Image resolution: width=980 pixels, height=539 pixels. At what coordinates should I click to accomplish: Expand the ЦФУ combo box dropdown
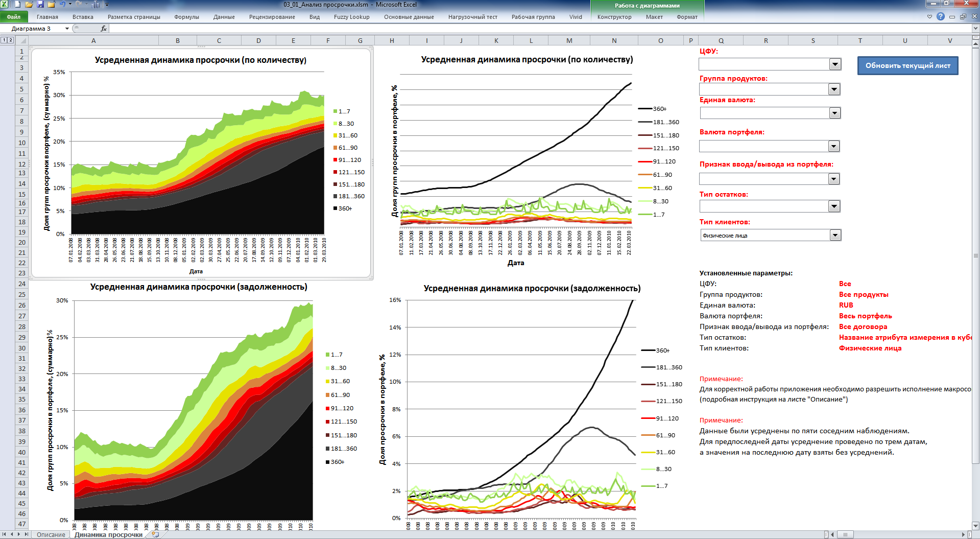click(x=835, y=64)
